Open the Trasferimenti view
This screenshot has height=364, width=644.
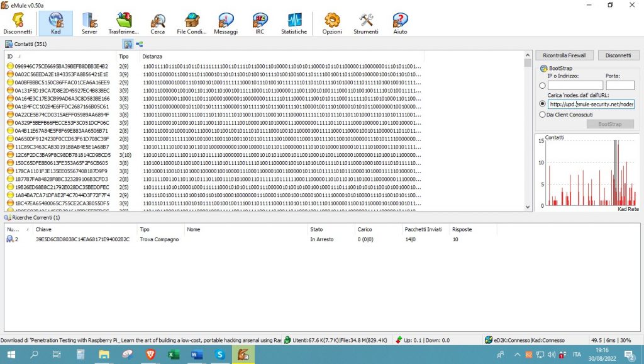[x=123, y=23]
